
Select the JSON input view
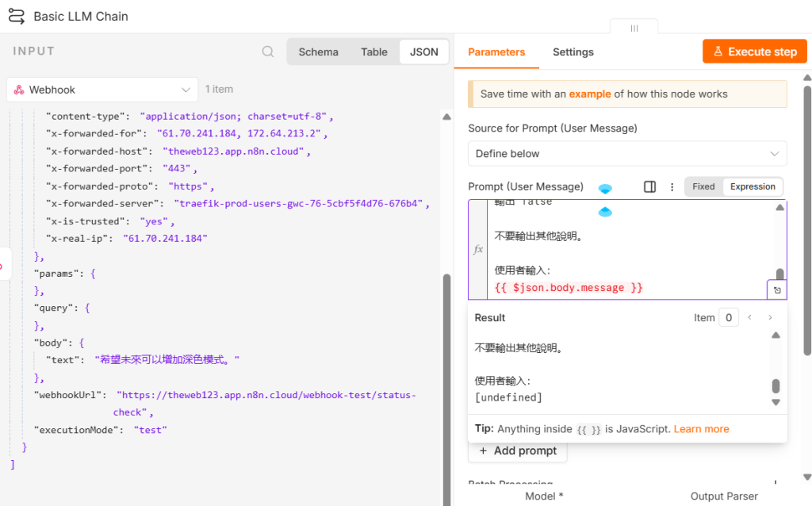(x=424, y=52)
